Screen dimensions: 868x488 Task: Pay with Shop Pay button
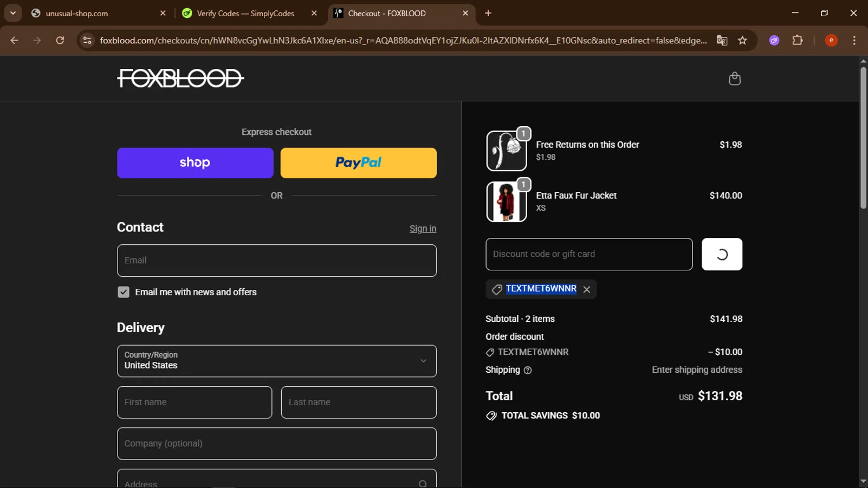(x=195, y=163)
